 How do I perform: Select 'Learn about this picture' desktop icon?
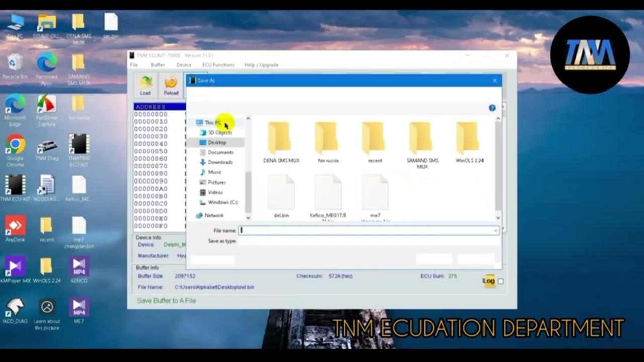(47, 314)
